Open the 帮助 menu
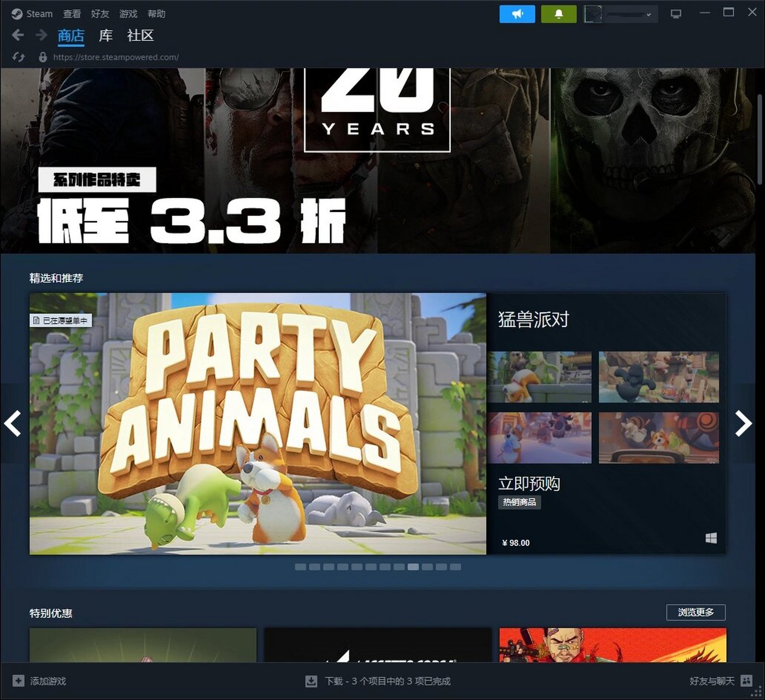 156,14
